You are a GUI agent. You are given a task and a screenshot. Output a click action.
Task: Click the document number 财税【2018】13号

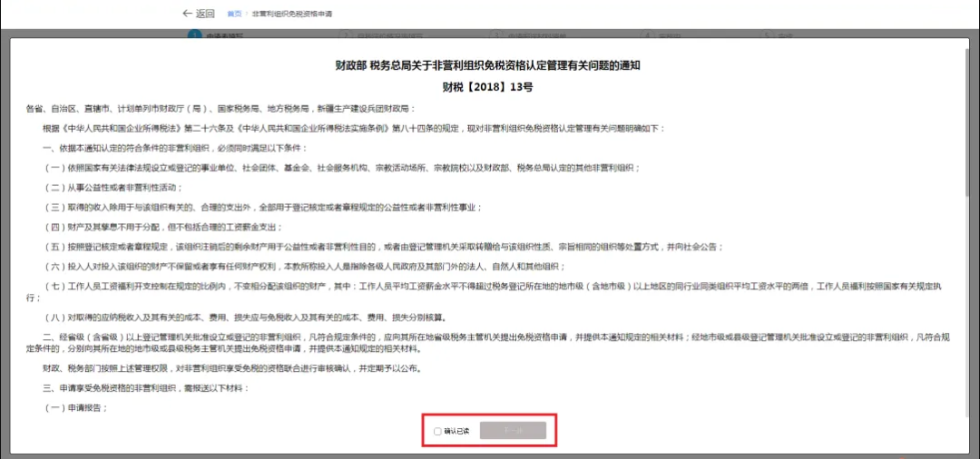pyautogui.click(x=487, y=87)
